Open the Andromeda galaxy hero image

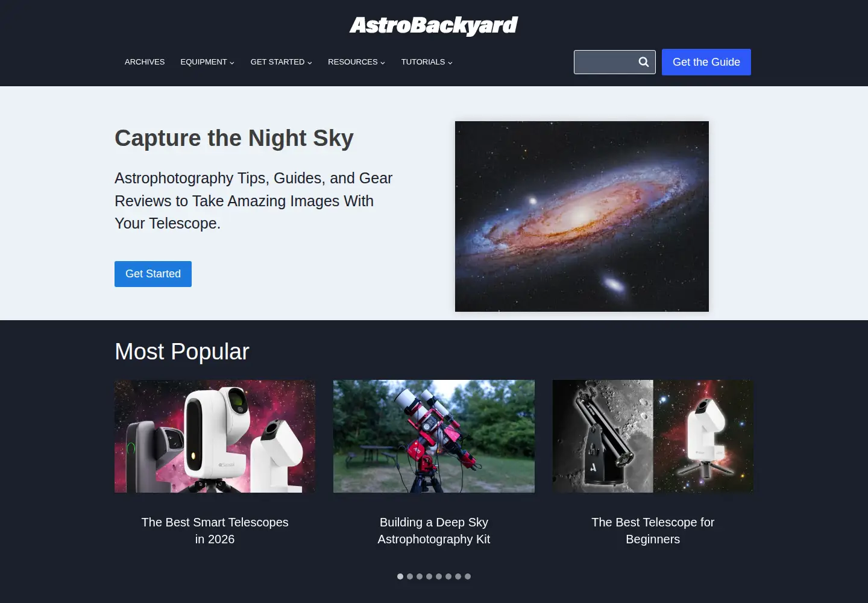click(582, 216)
